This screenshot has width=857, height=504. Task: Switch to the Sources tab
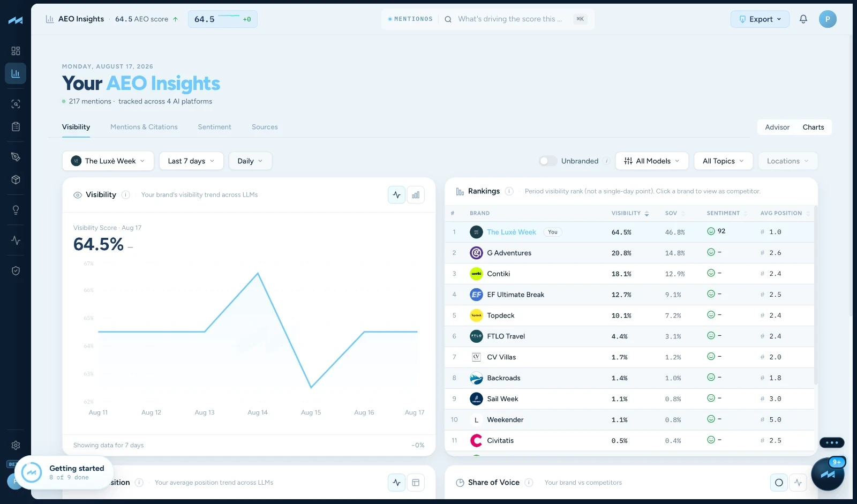[265, 127]
